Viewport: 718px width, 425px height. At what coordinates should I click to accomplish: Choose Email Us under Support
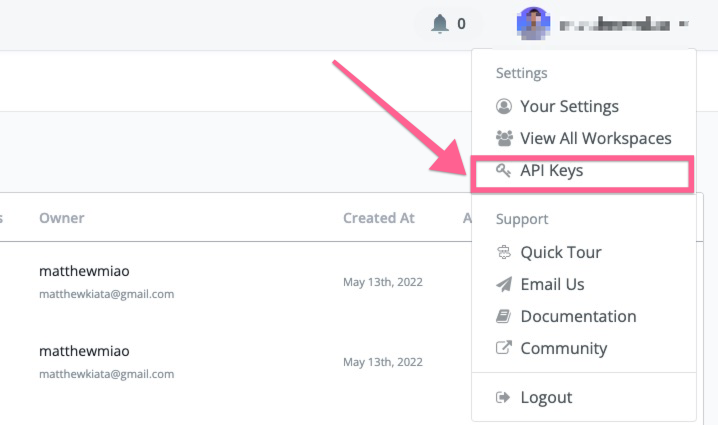552,284
